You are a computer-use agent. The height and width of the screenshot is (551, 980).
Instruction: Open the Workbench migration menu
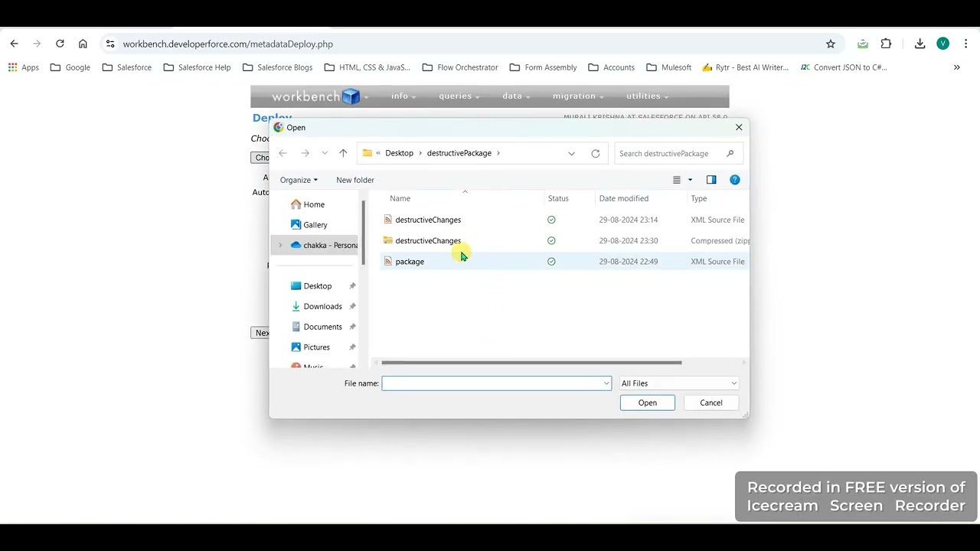click(x=577, y=96)
